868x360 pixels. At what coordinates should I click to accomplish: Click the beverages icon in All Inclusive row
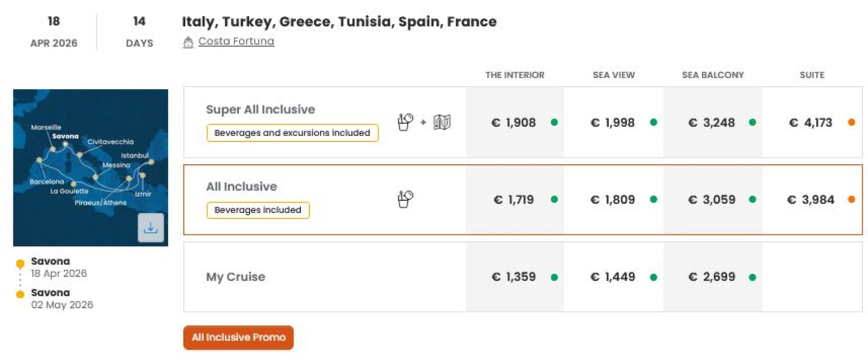click(x=405, y=199)
